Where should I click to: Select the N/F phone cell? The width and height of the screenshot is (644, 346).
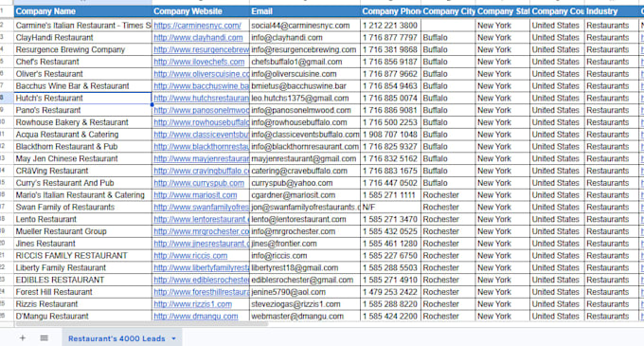pyautogui.click(x=390, y=207)
